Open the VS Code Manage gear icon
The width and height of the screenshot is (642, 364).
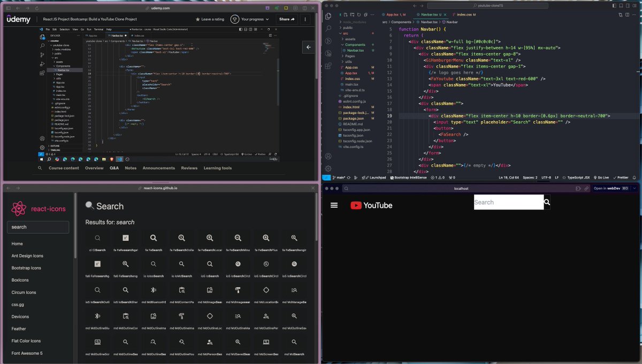click(328, 168)
